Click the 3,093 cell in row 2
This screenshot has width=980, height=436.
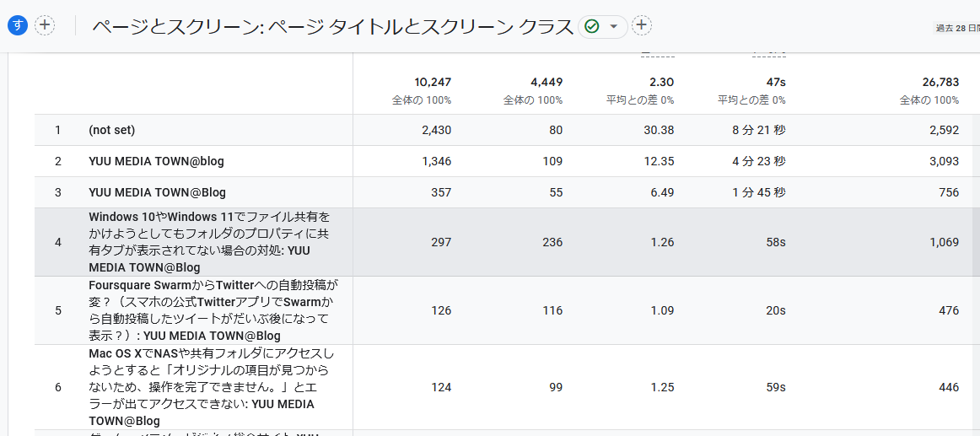944,161
